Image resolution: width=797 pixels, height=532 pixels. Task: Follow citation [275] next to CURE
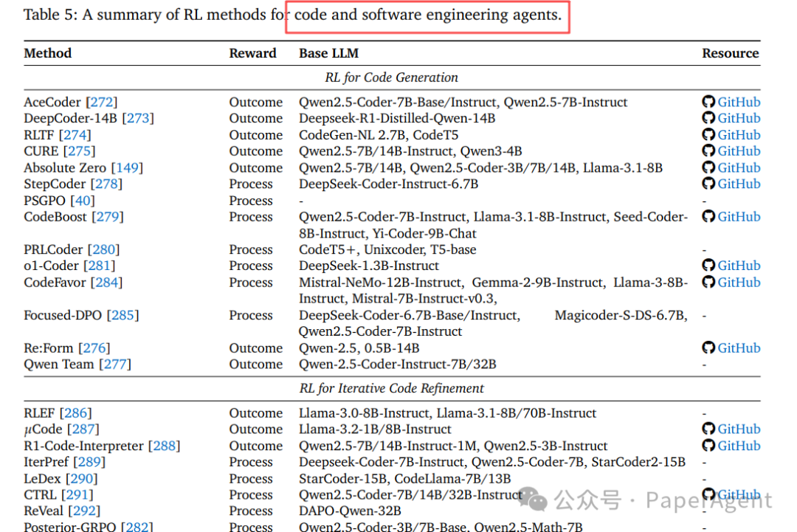coord(79,151)
